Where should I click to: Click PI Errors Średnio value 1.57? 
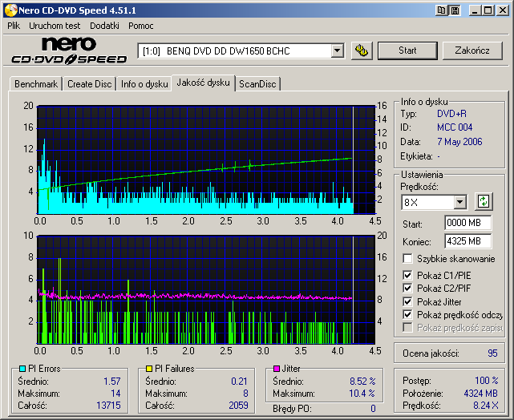112,382
